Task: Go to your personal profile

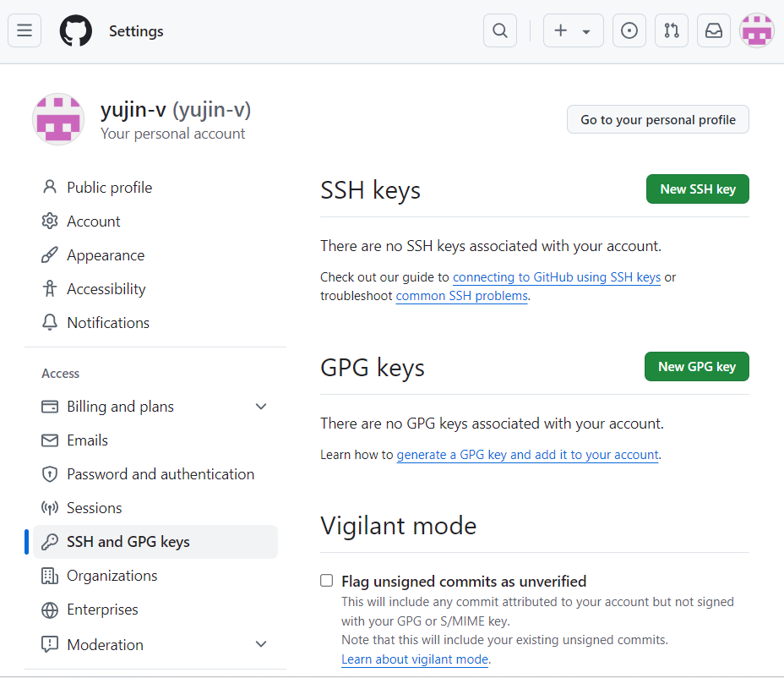Action: [x=657, y=119]
